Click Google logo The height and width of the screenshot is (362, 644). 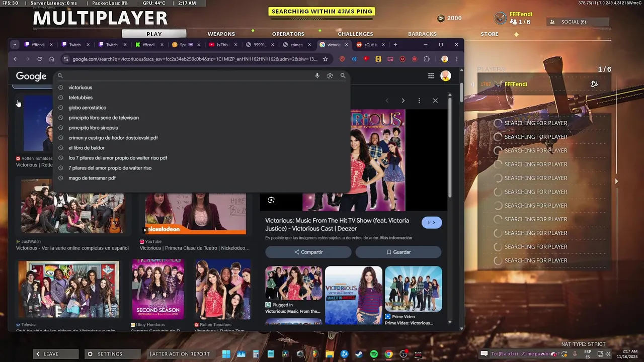[x=31, y=76]
